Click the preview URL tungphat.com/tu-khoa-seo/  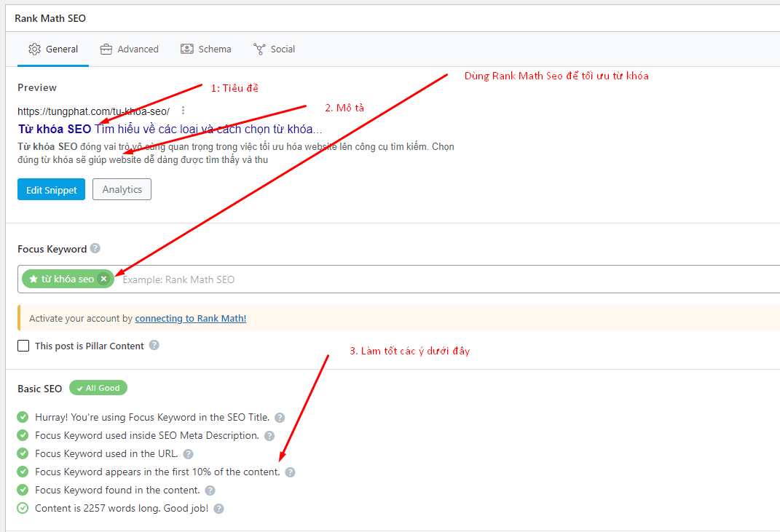tap(93, 111)
